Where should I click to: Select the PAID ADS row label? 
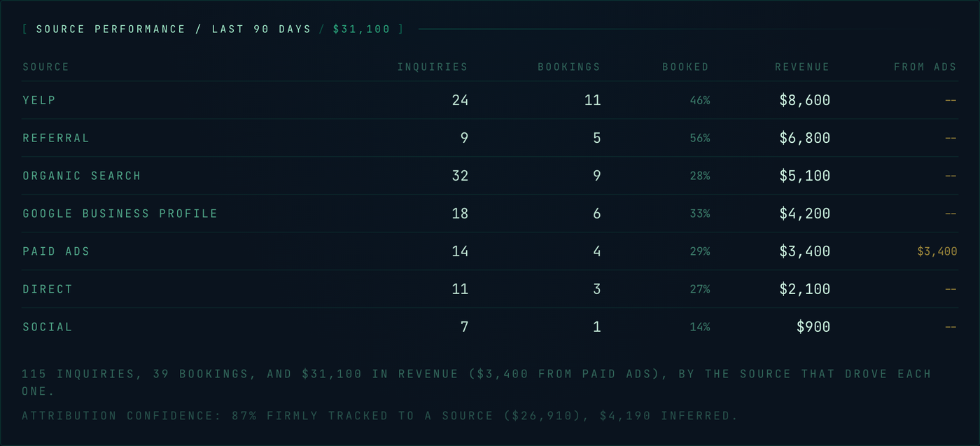click(56, 251)
